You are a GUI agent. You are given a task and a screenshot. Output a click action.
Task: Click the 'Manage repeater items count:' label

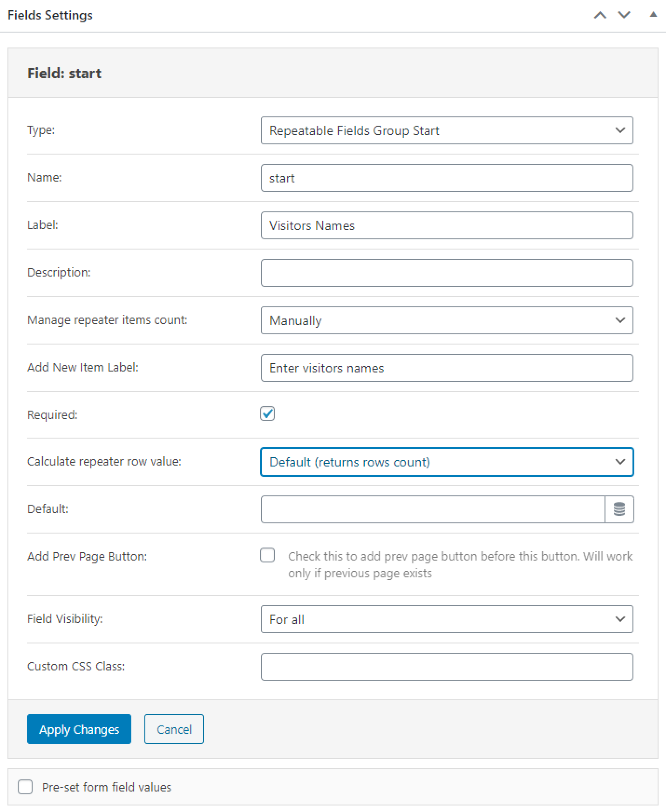click(x=107, y=320)
